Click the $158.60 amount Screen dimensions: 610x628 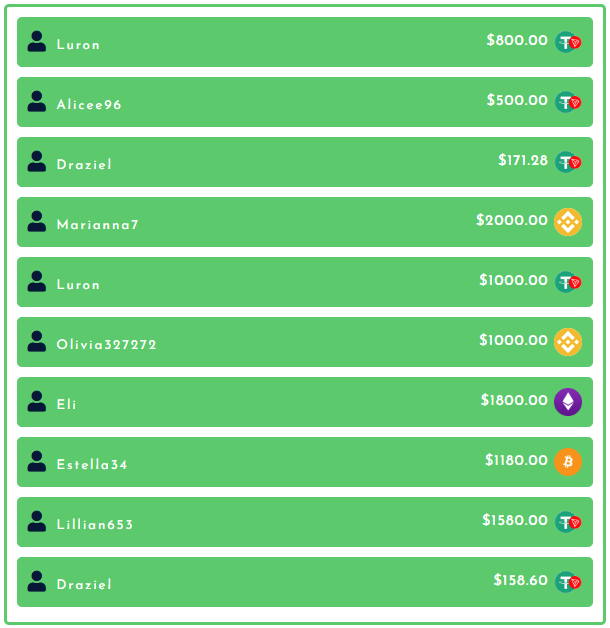pos(520,581)
